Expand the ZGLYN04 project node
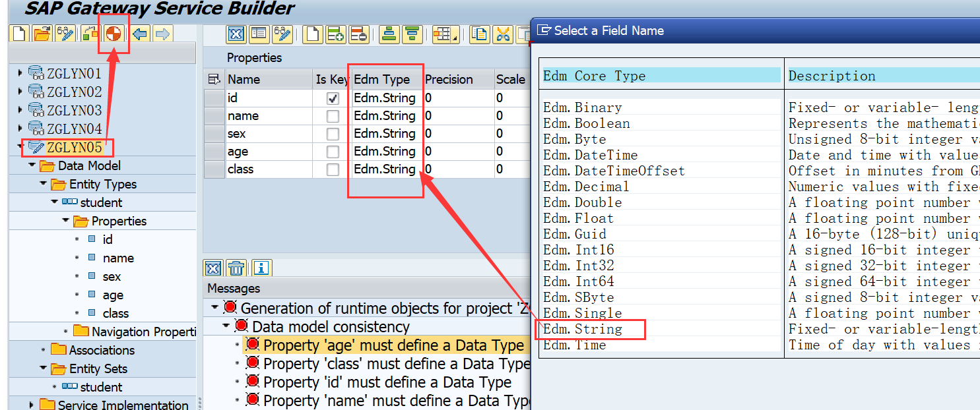The width and height of the screenshot is (980, 410). pos(20,128)
